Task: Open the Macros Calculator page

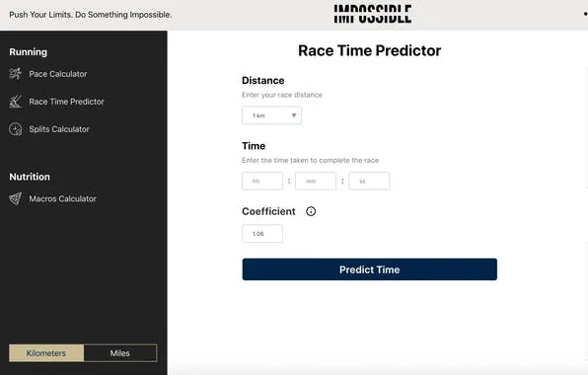Action: pos(62,198)
